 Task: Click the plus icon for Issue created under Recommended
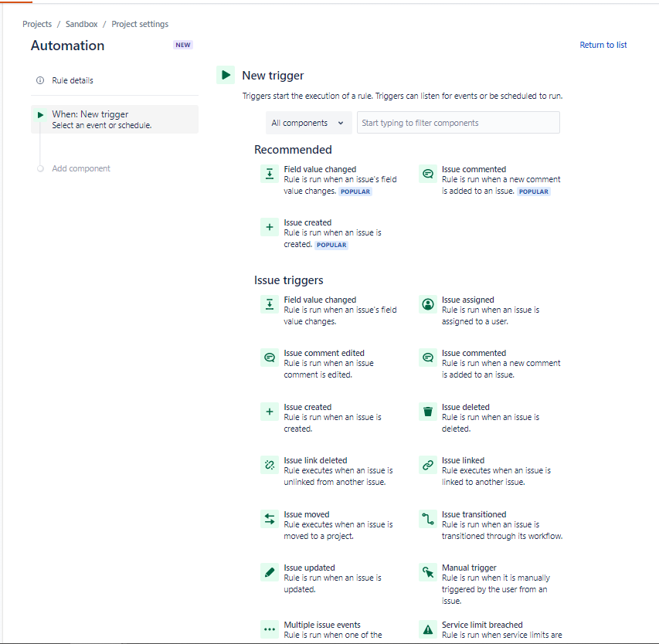270,227
